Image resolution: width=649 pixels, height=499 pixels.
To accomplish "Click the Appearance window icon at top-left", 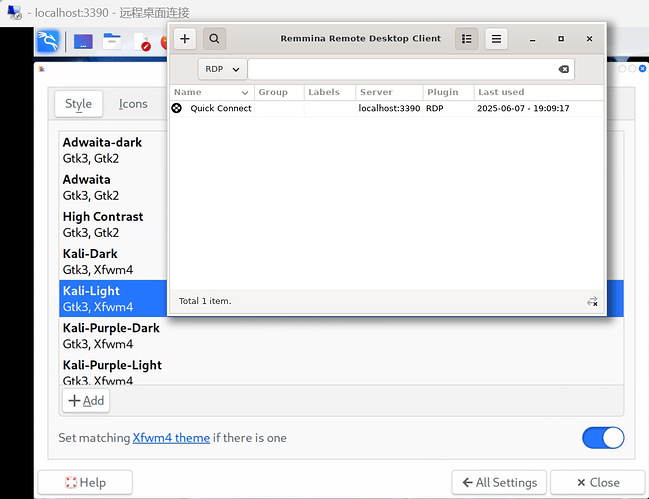I will (41, 69).
